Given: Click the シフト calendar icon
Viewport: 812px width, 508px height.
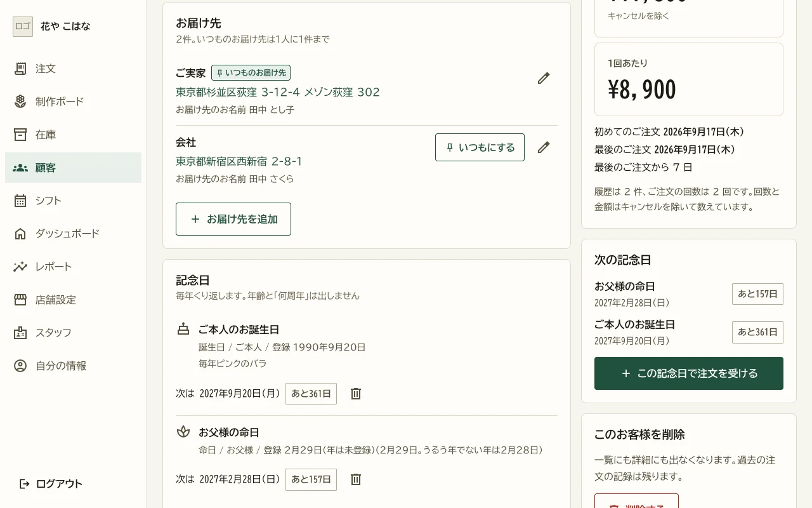Looking at the screenshot, I should point(20,201).
